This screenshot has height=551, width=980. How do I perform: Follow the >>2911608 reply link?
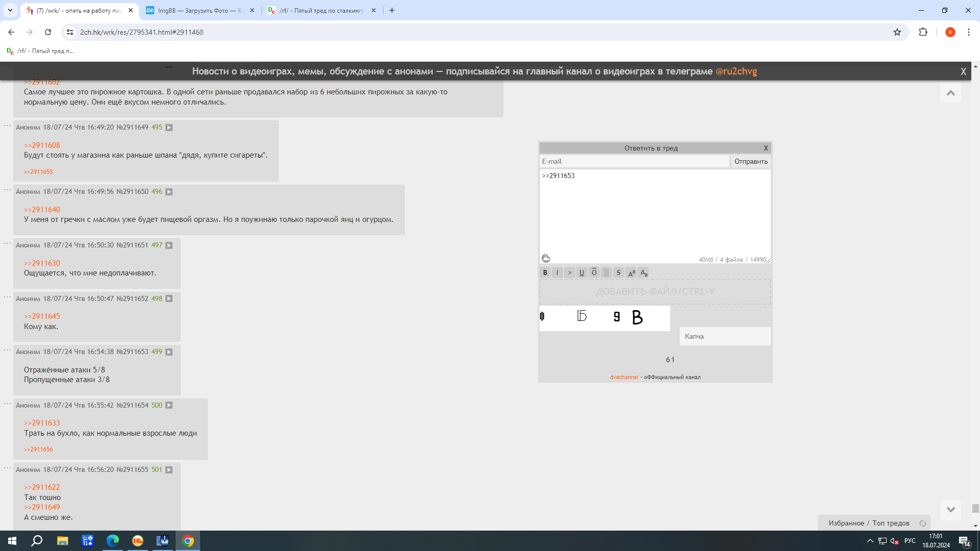point(42,145)
